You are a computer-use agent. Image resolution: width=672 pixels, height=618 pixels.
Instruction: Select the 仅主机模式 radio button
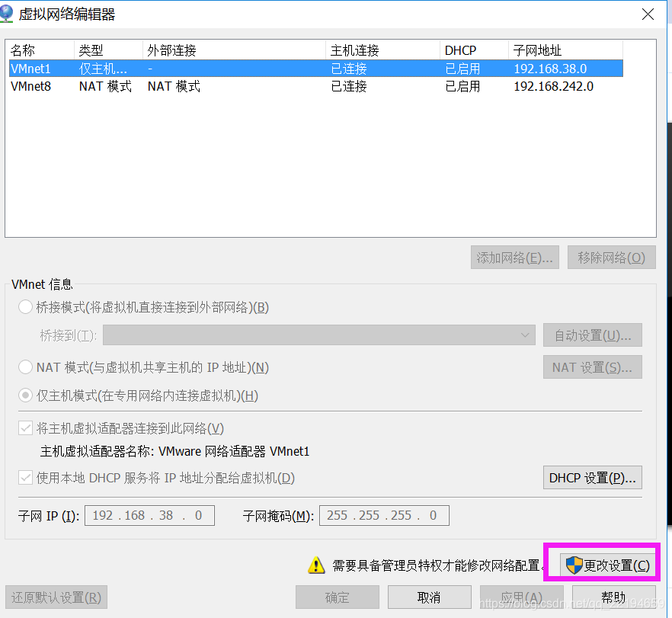(25, 395)
